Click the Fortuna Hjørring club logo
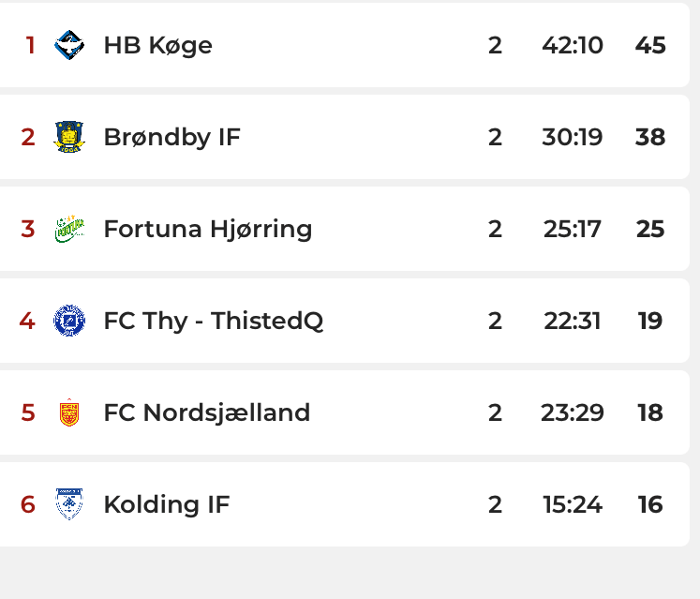The width and height of the screenshot is (700, 599). tap(69, 229)
